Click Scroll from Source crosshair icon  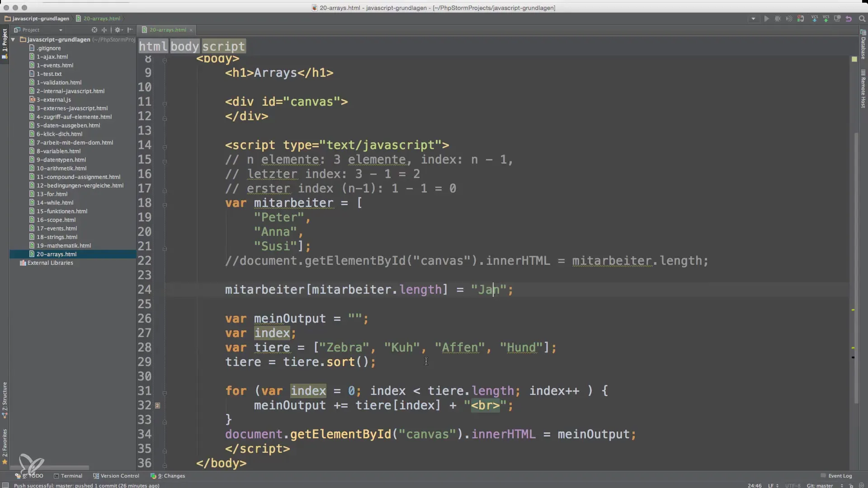coord(94,30)
